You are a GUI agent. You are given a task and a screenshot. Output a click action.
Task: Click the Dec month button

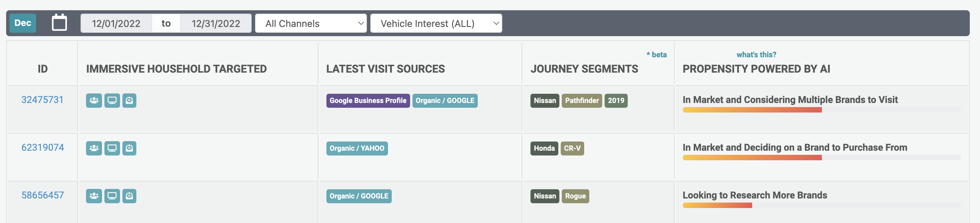click(23, 23)
